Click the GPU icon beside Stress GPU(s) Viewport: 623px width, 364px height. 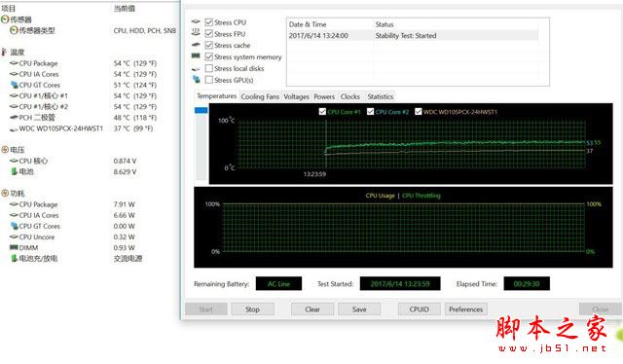(x=196, y=79)
